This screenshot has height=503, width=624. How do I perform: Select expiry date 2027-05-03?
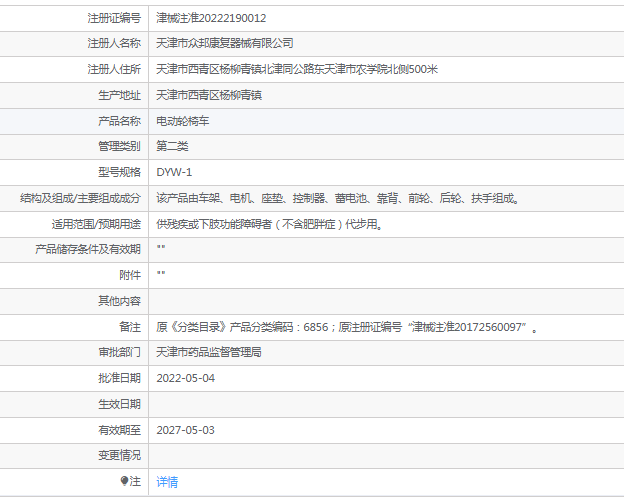[x=185, y=430]
